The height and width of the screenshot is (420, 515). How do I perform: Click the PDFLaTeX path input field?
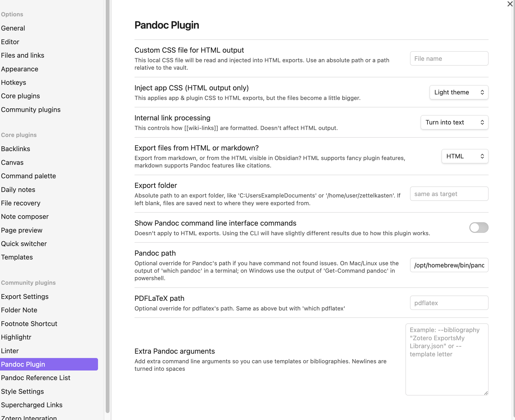(x=449, y=303)
